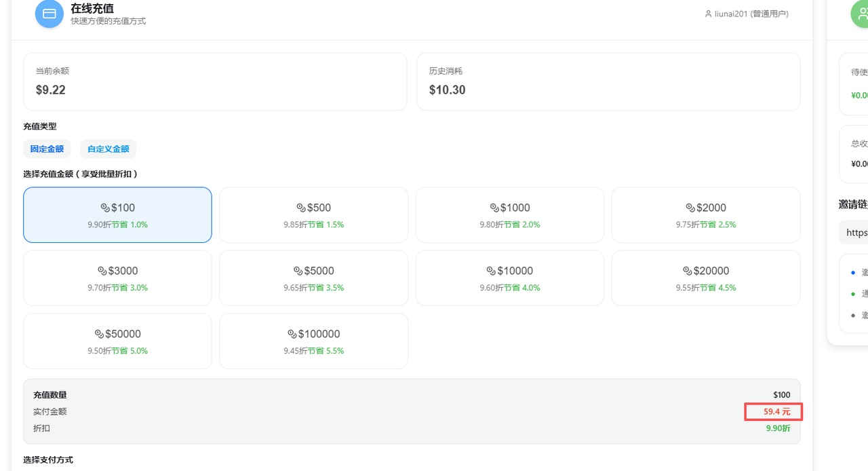Click the liunai201 username label
Image resolution: width=868 pixels, height=471 pixels.
click(x=751, y=14)
